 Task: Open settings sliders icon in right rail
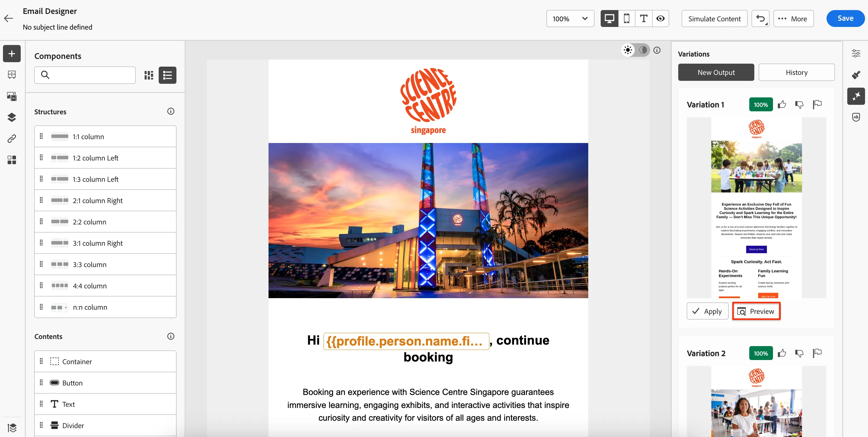[856, 54]
